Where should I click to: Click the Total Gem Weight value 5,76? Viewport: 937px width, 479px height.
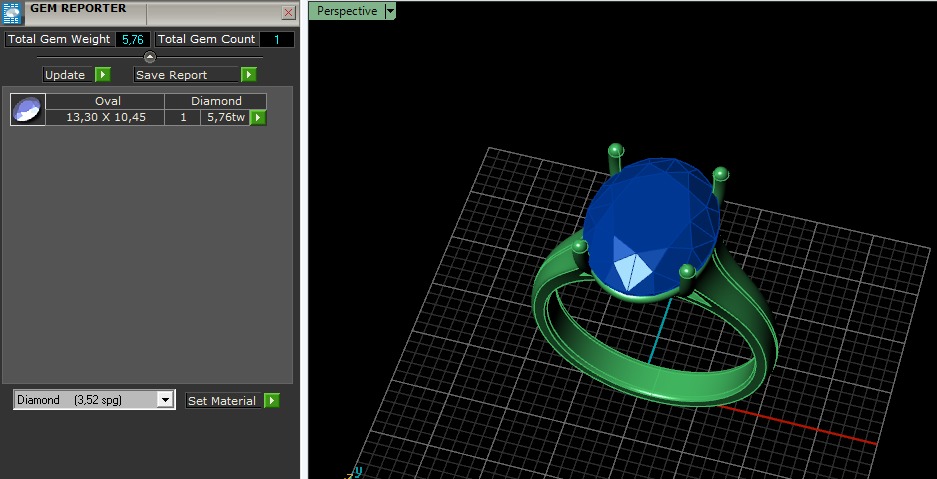[133, 39]
